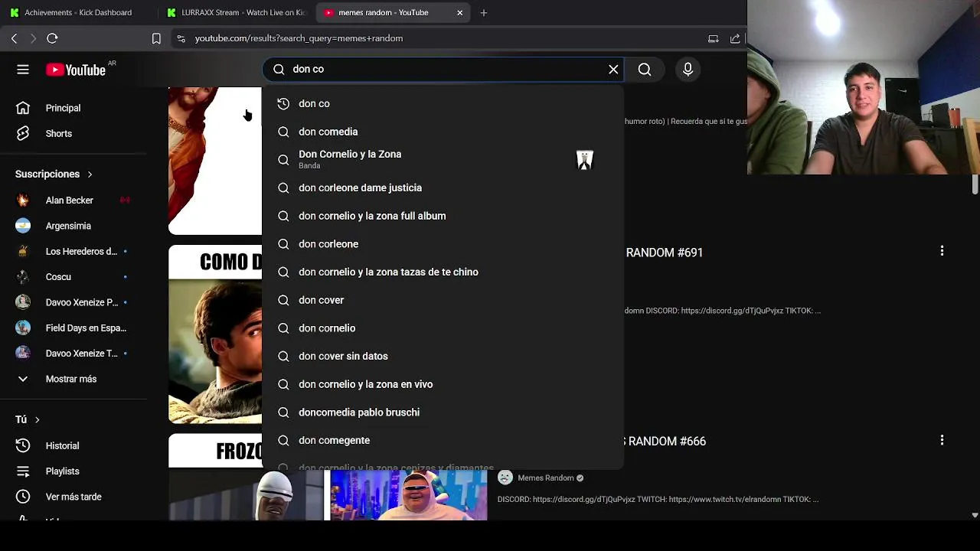Screen dimensions: 980x551
Task: Switch to LURRAXX Stream Kick tab
Action: click(237, 12)
